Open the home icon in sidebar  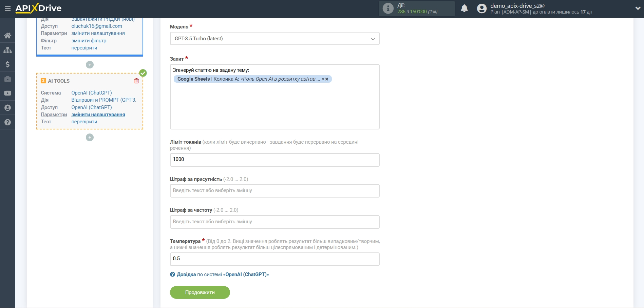pyautogui.click(x=7, y=36)
